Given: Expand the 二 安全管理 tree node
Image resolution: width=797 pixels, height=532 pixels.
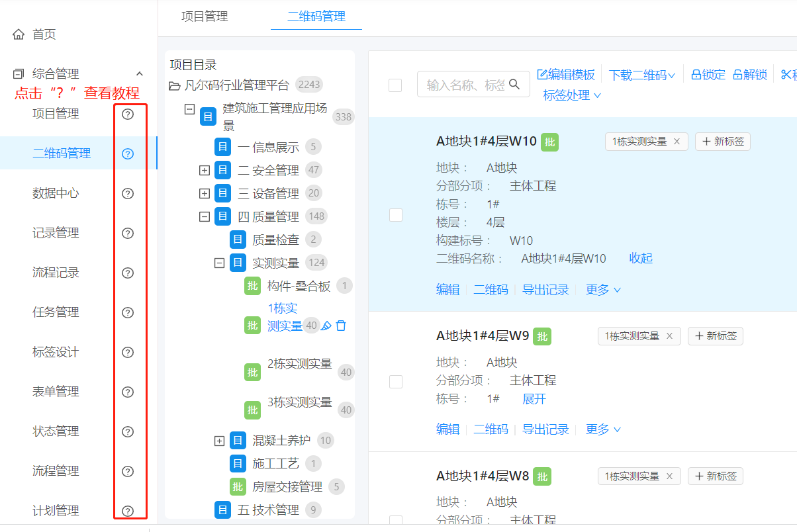Looking at the screenshot, I should 205,171.
